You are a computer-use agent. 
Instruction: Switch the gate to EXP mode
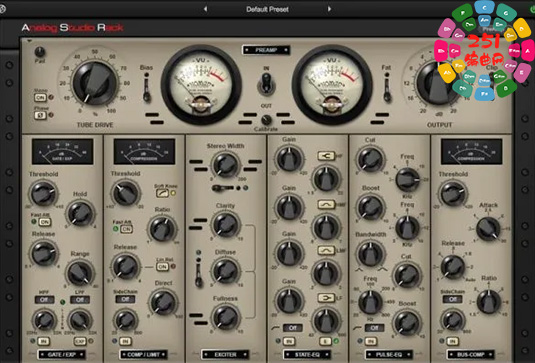[80, 341]
